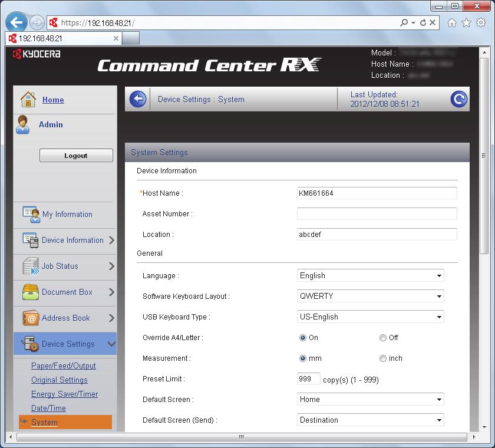
Task: Click the My Information icon
Action: [x=31, y=215]
